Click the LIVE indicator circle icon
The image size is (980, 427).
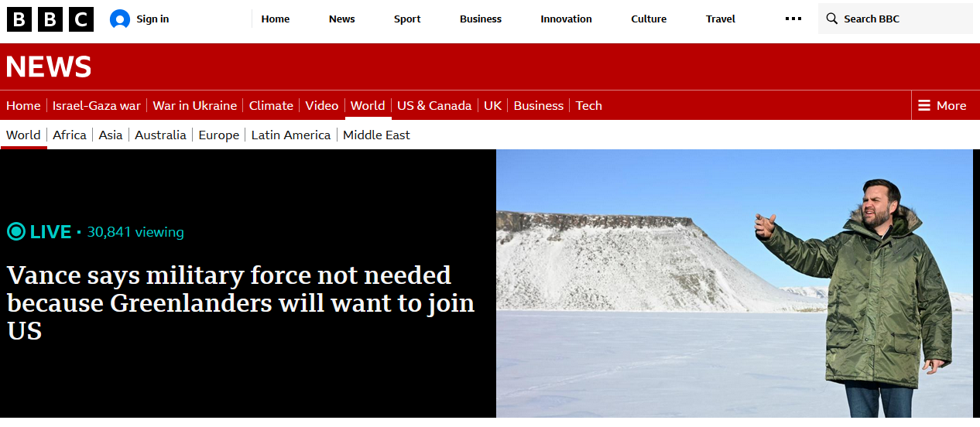[16, 231]
